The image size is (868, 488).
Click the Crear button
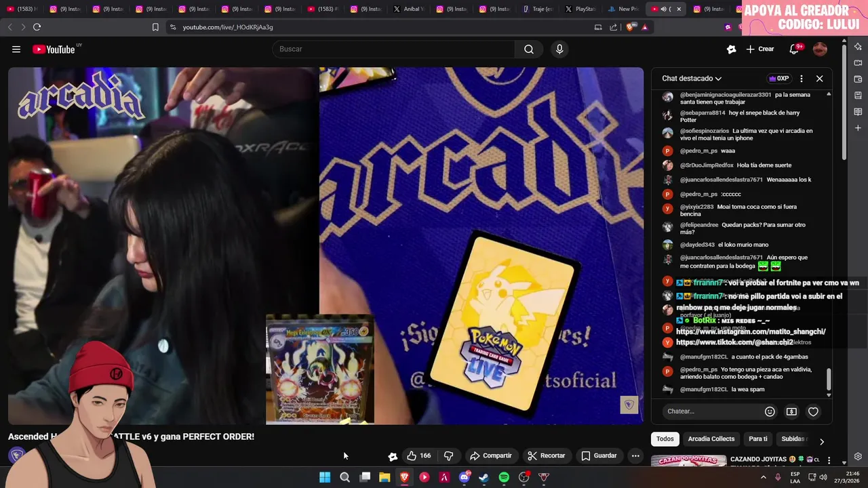coord(760,49)
